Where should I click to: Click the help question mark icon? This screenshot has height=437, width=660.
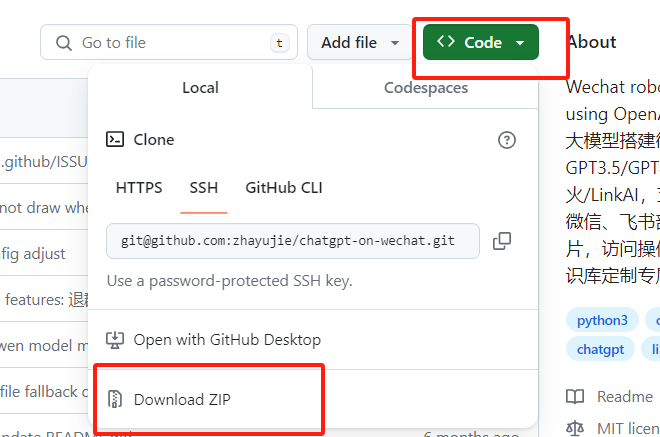(507, 140)
